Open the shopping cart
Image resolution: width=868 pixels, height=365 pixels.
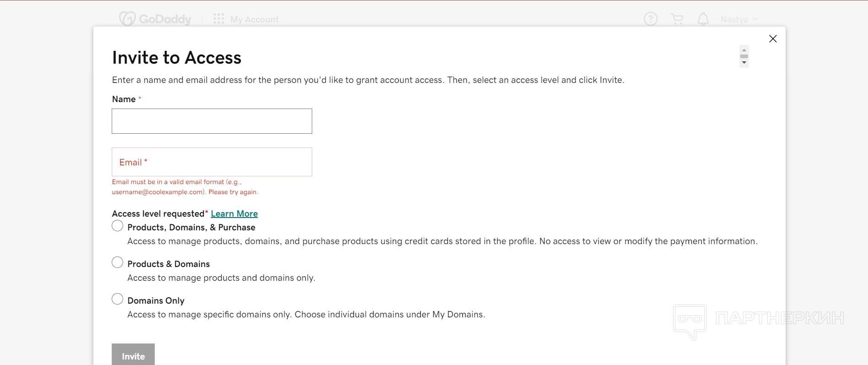coord(677,19)
